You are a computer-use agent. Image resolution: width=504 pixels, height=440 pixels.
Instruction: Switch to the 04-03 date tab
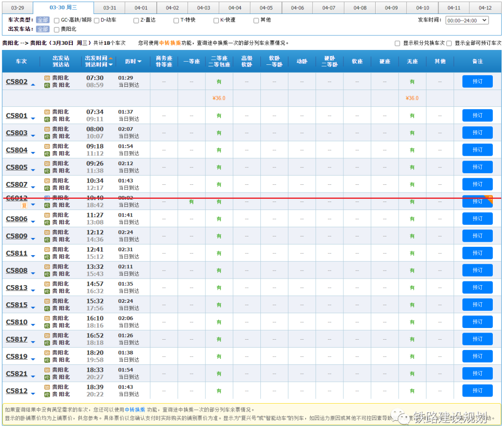coord(203,8)
